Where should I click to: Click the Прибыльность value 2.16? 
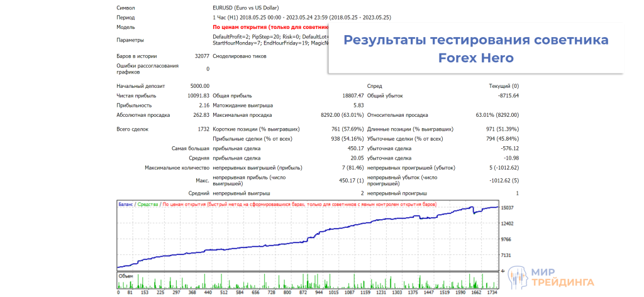point(204,105)
